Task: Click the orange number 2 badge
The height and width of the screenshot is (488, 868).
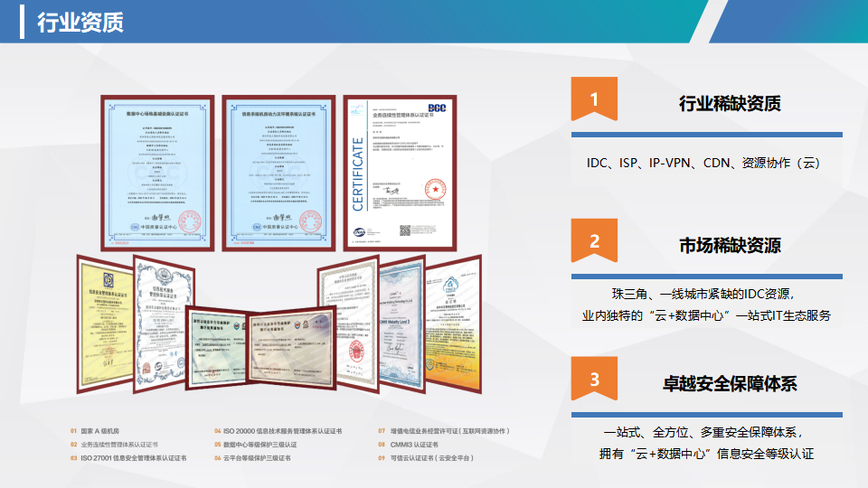Action: tap(593, 241)
